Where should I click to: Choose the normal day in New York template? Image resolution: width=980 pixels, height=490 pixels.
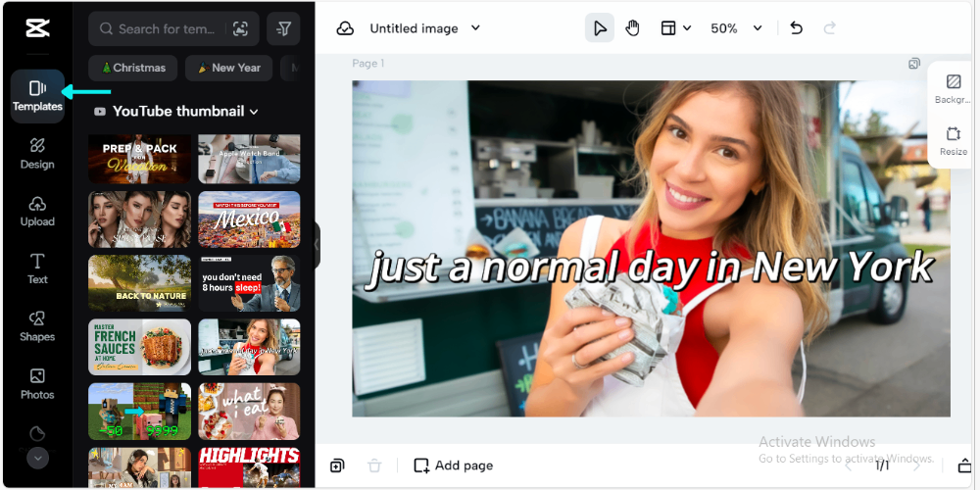tap(249, 347)
